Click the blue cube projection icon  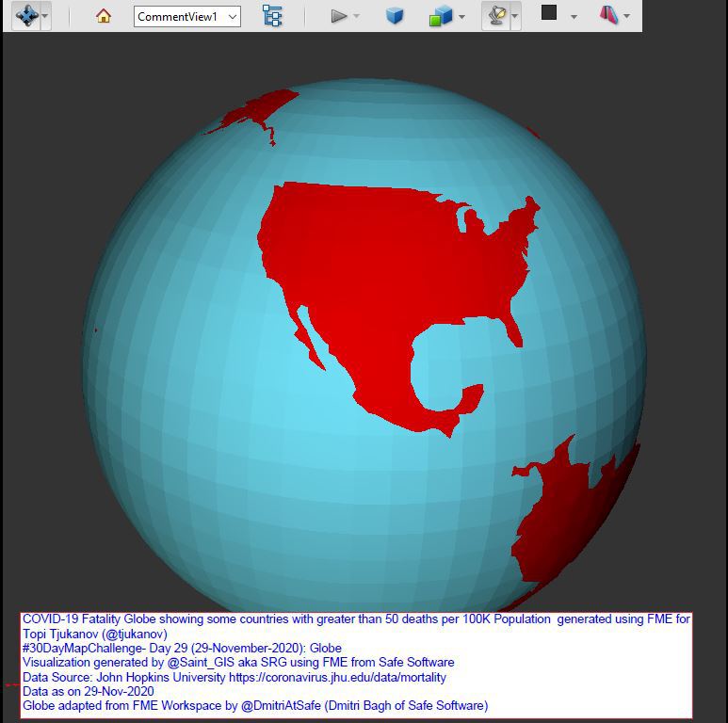(395, 16)
